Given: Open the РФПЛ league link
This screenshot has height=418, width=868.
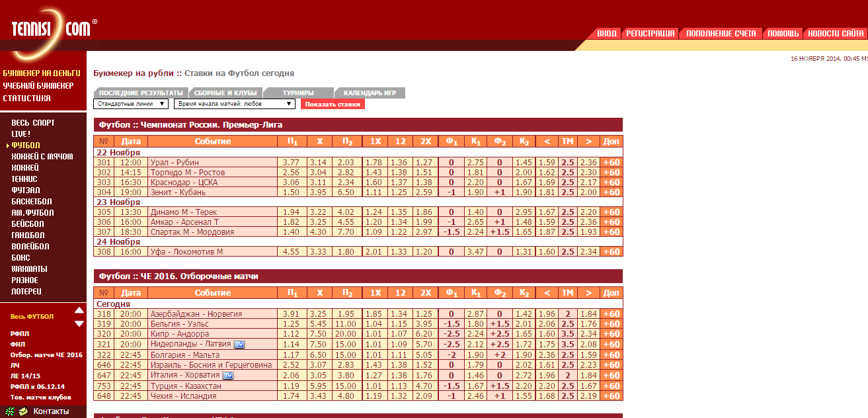Looking at the screenshot, I should pyautogui.click(x=20, y=335).
